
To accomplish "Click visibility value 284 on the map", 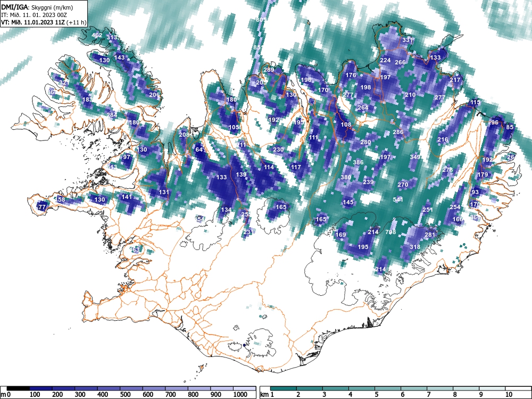I will [x=112, y=115].
